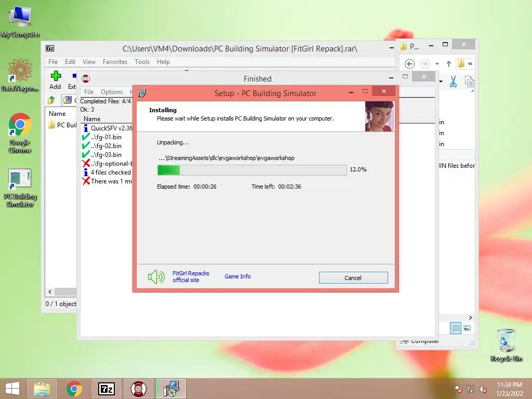Screen dimensions: 532x399
Task: Click 7-Zip up-folder arrow icon
Action: pos(51,100)
